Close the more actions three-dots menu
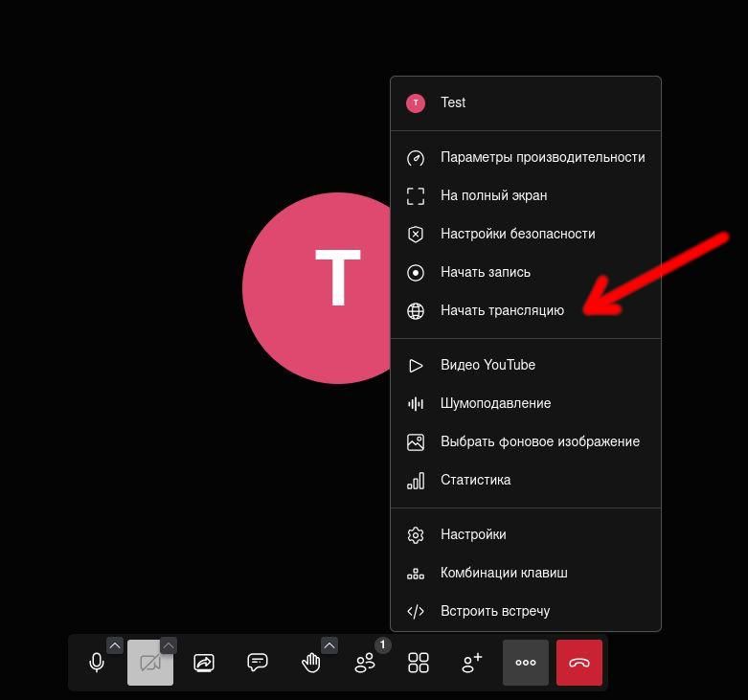Screen dimensions: 748x700 [x=526, y=663]
